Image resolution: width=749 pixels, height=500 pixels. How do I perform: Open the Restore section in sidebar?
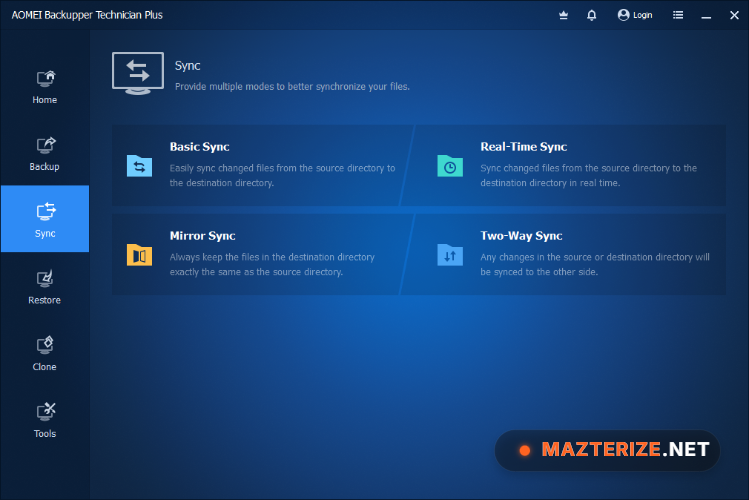tap(45, 287)
